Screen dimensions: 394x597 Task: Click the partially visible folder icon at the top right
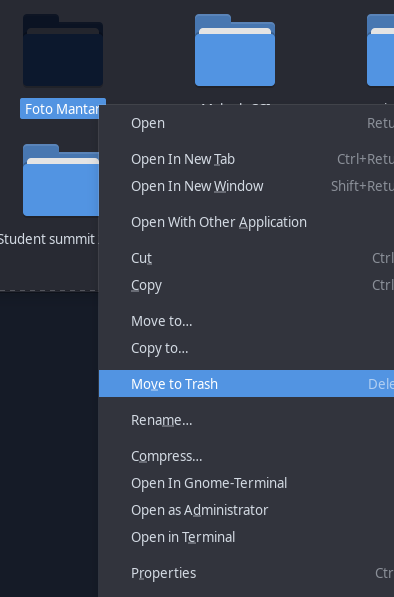pos(380,50)
